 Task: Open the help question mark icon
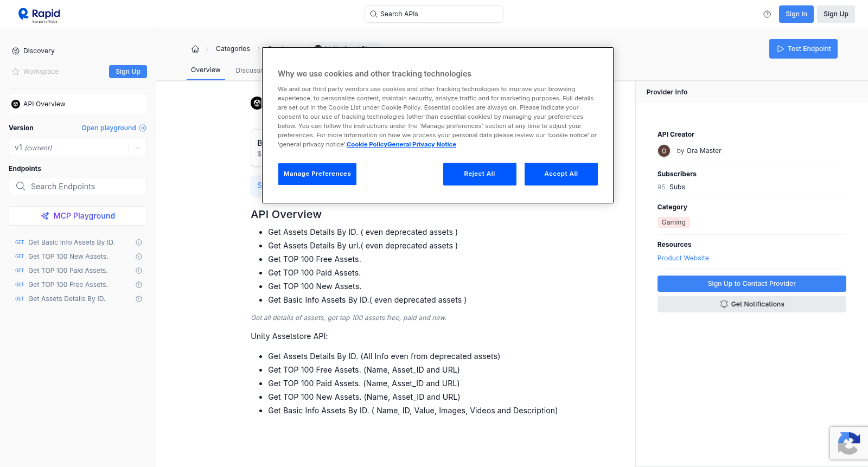(x=767, y=14)
